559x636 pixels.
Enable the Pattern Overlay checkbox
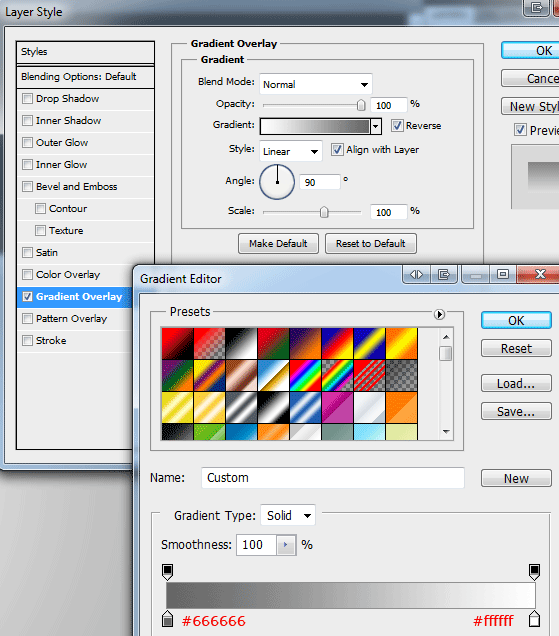[27, 318]
